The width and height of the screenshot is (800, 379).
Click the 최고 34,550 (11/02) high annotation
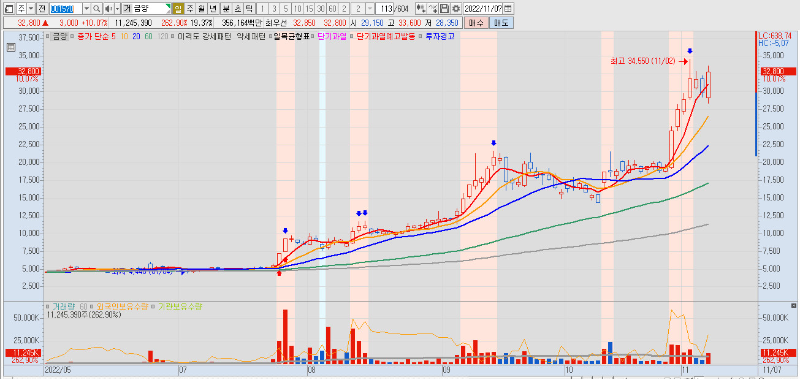tap(643, 61)
